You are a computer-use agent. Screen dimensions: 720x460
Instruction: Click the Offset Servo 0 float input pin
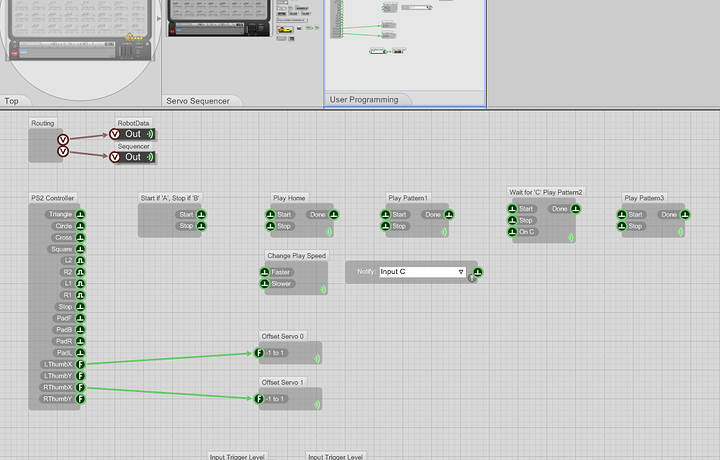pos(259,353)
